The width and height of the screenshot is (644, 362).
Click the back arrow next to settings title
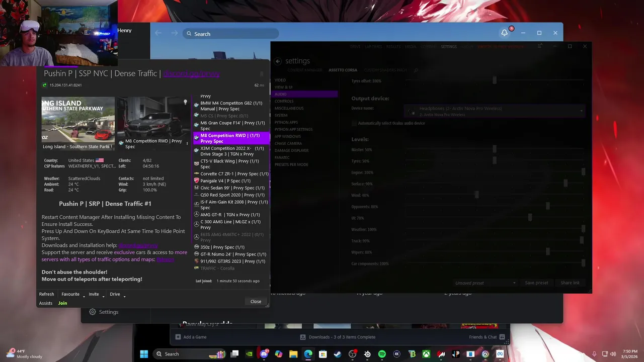278,61
